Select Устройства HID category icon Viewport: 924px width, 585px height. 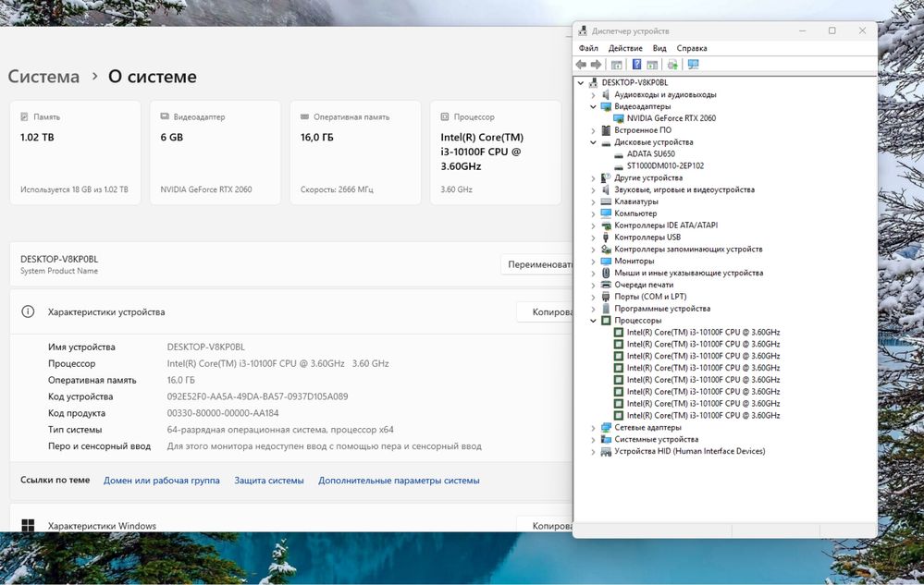pos(606,451)
